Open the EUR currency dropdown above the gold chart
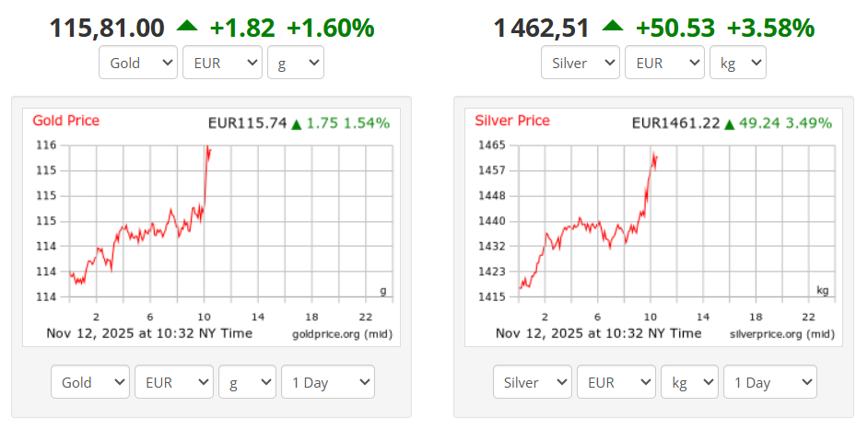868x430 pixels. coord(222,64)
